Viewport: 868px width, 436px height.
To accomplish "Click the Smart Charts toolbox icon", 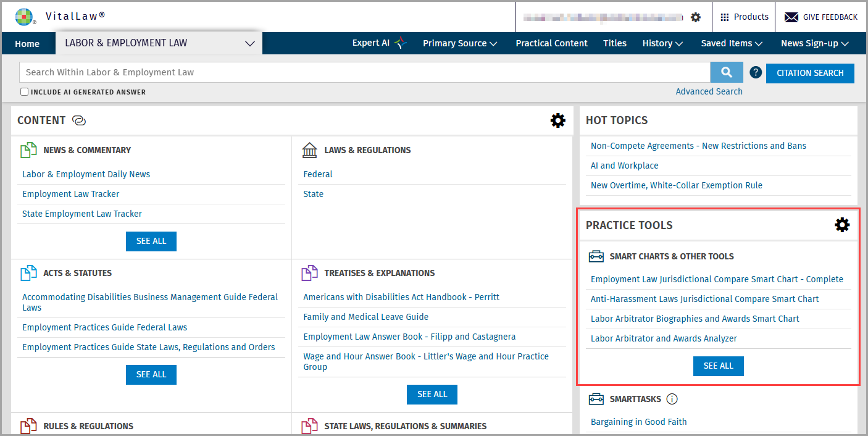I will coord(596,256).
